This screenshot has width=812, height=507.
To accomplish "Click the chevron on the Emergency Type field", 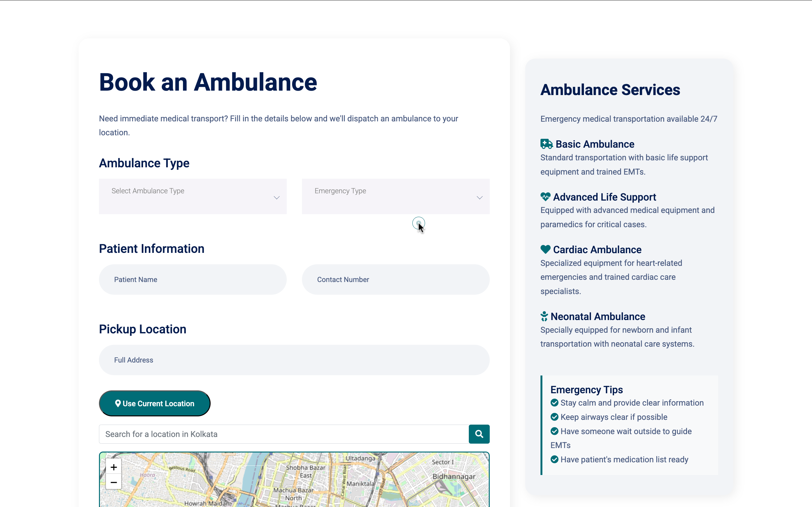I will tap(480, 197).
